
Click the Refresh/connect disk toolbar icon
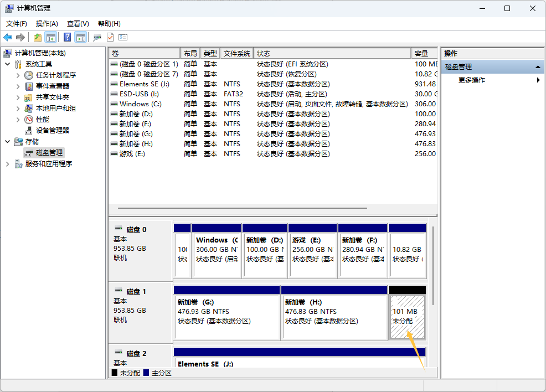point(97,37)
